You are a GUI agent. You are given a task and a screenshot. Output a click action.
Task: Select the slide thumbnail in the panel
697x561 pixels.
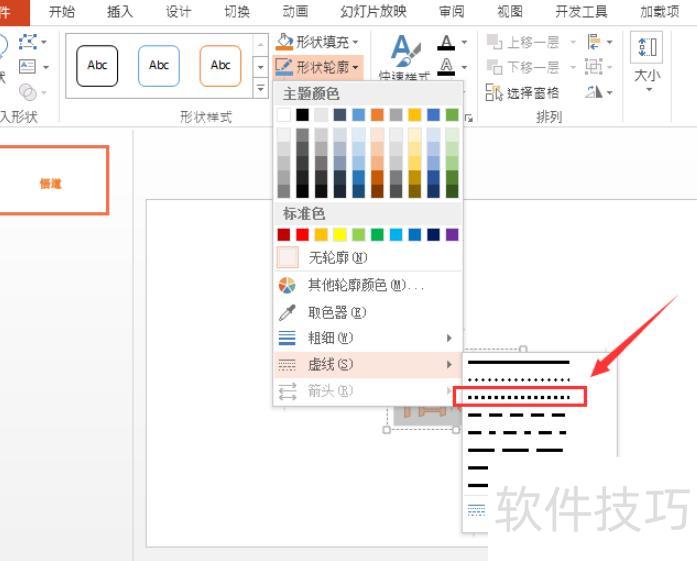pos(52,180)
